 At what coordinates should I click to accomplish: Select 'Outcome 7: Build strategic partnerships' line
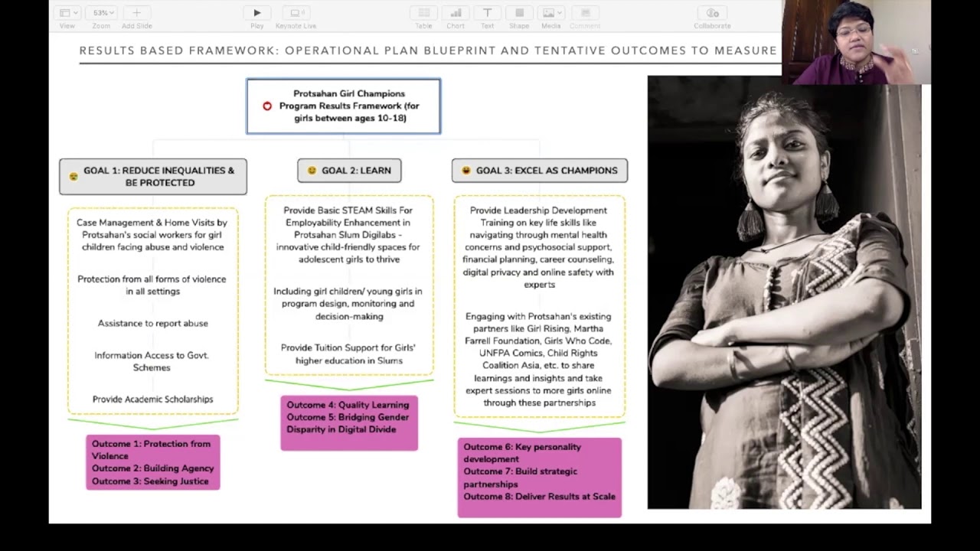tap(521, 478)
